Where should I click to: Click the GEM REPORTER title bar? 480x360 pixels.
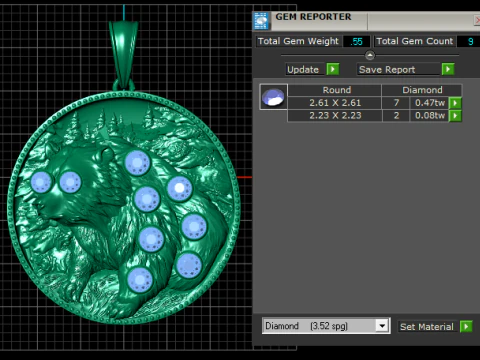click(367, 21)
